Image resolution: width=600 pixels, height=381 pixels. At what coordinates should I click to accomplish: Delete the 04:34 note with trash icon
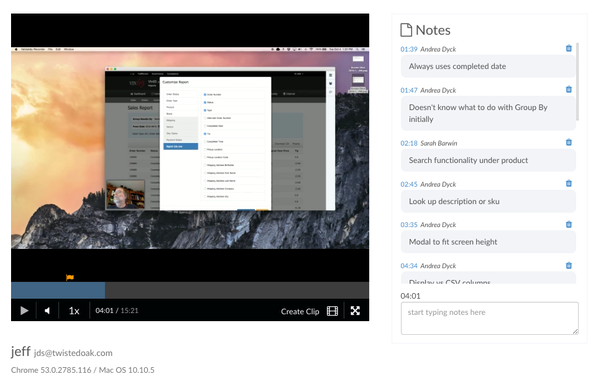569,265
